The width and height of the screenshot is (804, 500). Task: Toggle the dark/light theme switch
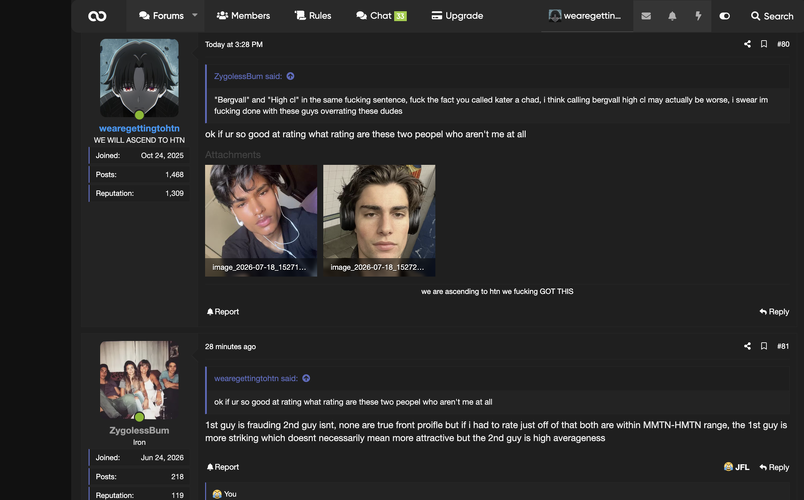click(x=725, y=16)
